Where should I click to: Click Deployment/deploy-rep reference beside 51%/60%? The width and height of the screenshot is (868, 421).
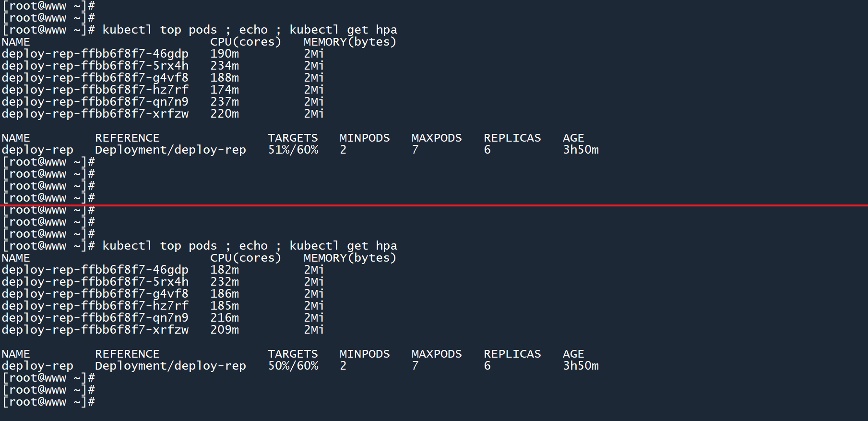[x=170, y=150]
